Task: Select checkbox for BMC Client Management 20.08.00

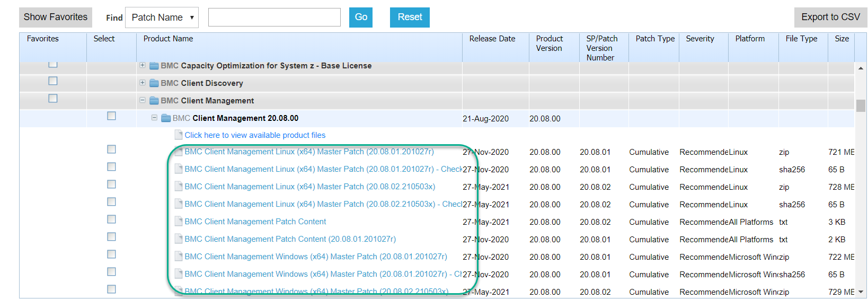Action: 111,116
